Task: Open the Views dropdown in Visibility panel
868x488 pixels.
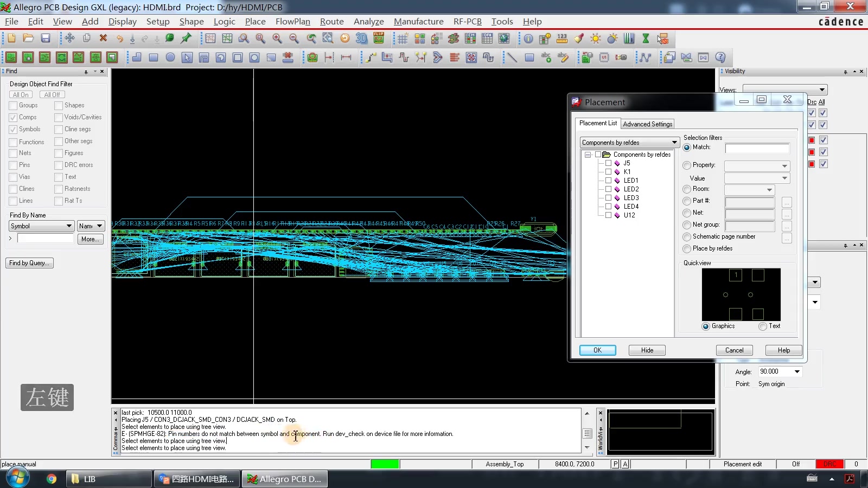Action: (x=822, y=89)
